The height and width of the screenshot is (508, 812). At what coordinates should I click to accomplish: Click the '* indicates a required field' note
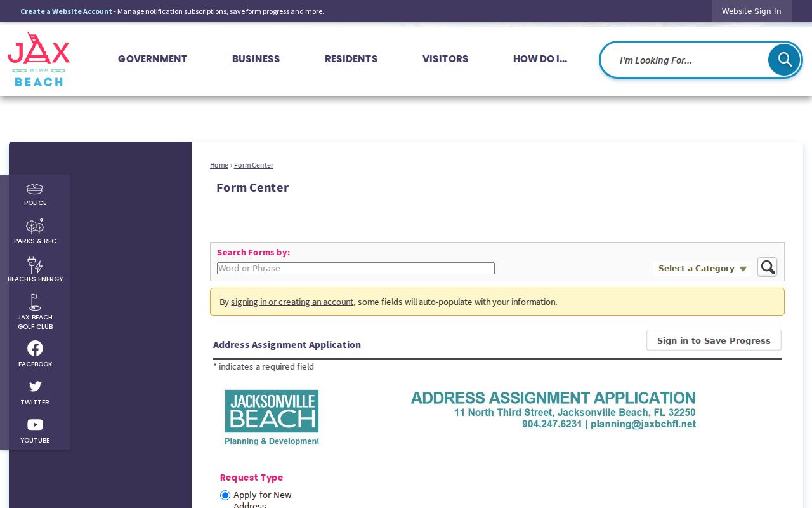click(263, 366)
